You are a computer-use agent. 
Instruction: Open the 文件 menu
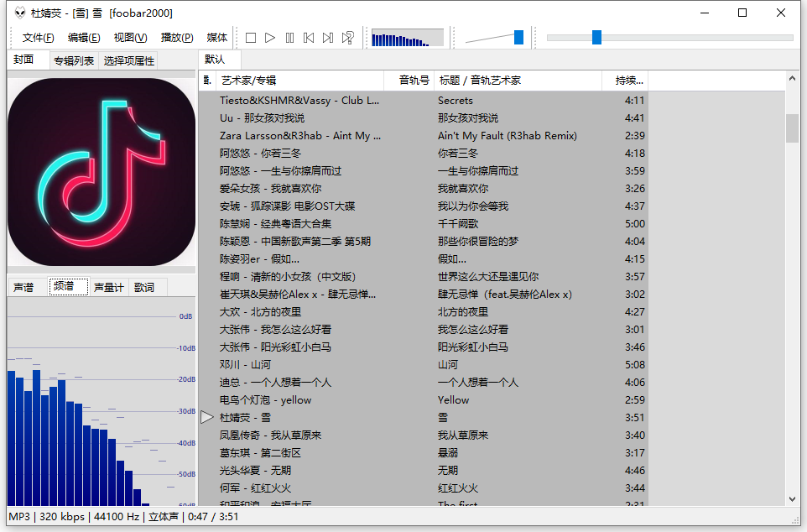(38, 38)
